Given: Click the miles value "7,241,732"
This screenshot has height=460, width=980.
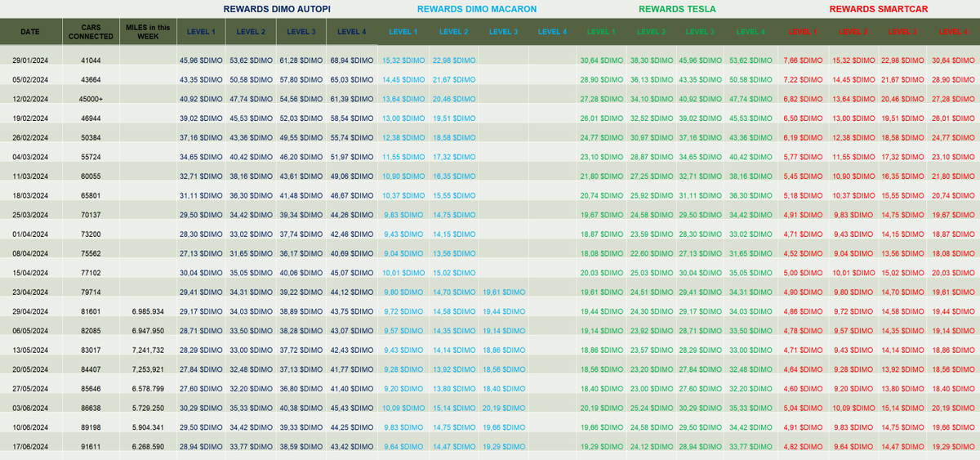Looking at the screenshot, I should point(148,350).
